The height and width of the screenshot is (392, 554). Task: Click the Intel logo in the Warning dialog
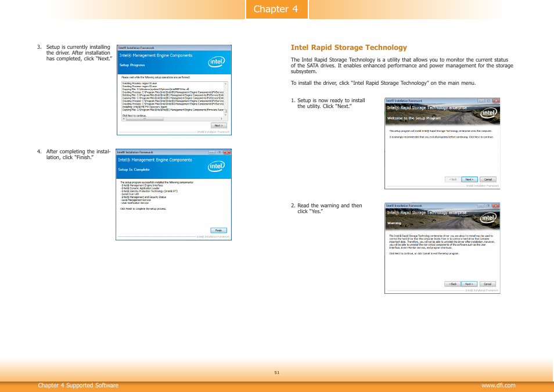(488, 218)
